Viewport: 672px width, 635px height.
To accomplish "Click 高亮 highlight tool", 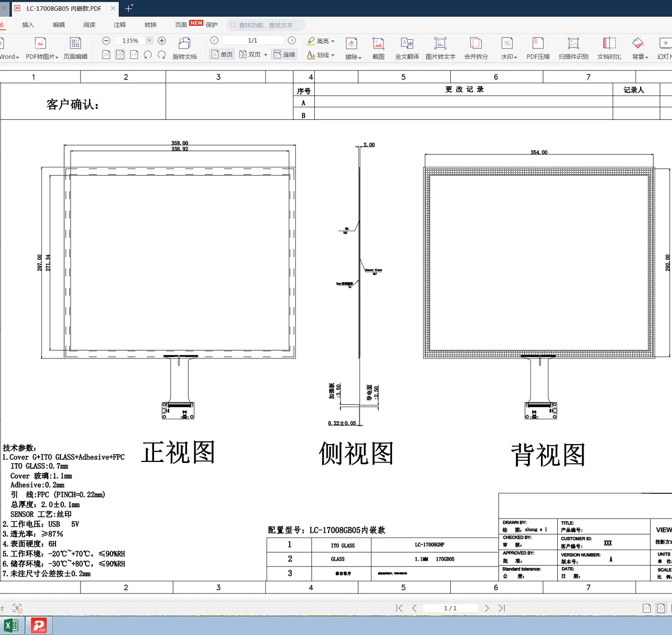I will tap(318, 41).
